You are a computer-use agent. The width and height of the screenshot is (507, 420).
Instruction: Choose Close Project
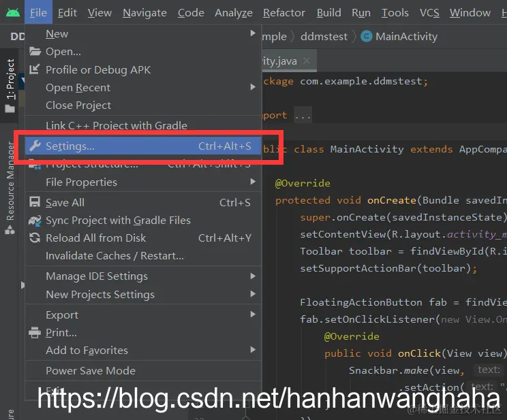click(x=143, y=105)
